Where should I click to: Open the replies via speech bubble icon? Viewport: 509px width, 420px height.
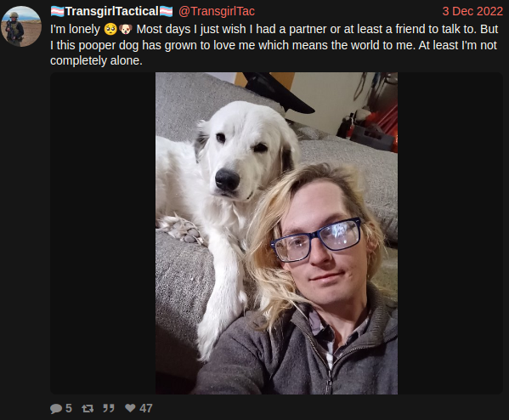[x=56, y=408]
